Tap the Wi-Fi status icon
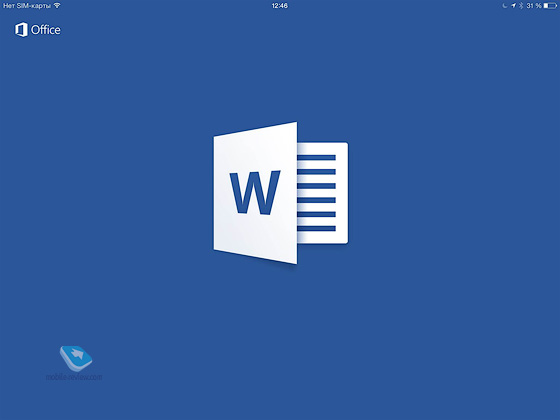This screenshot has height=420, width=560. coord(57,6)
